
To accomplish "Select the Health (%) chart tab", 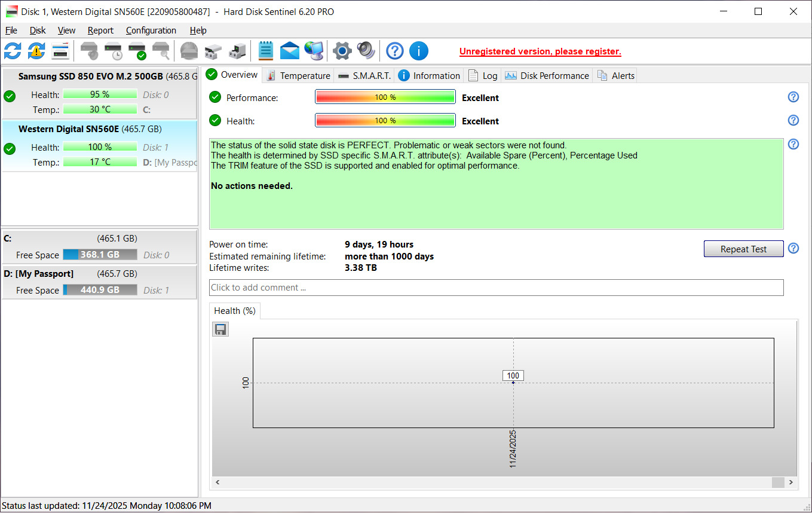I will (235, 311).
